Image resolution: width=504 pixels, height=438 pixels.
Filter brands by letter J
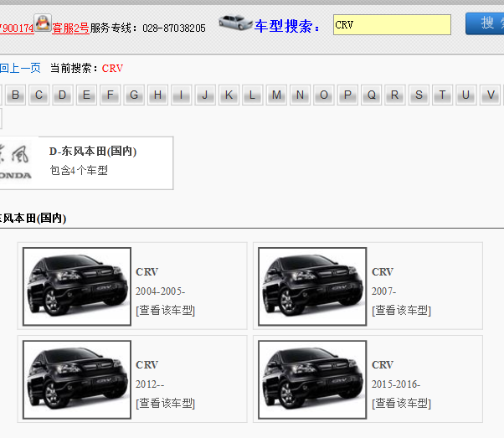(205, 95)
